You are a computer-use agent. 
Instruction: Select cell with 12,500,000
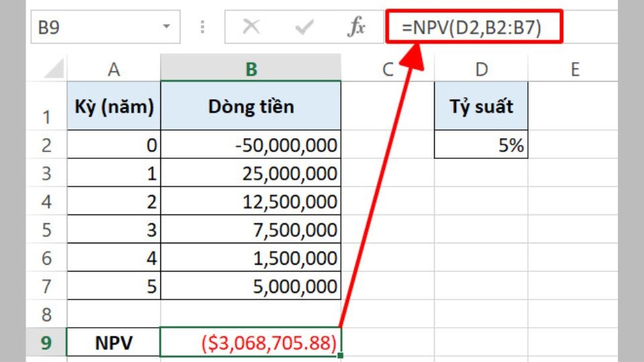[x=251, y=201]
